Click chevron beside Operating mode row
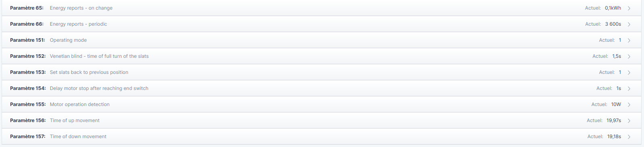 tap(629, 40)
